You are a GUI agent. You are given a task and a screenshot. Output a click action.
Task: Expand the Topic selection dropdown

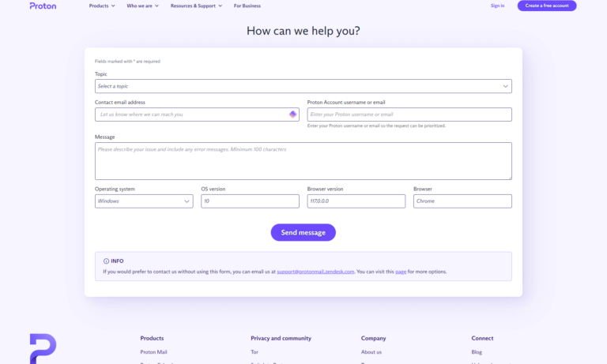[x=303, y=86]
